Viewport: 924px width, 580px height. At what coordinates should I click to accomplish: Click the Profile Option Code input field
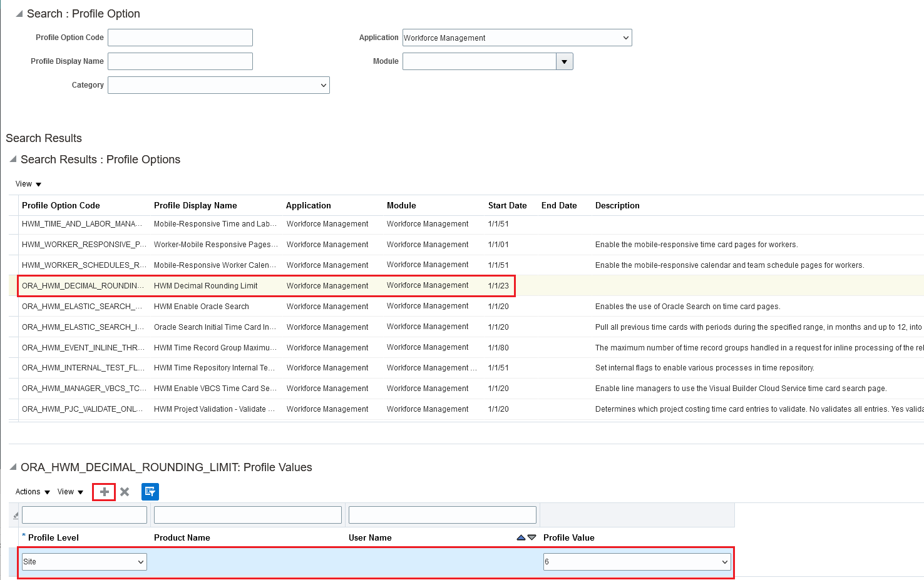(180, 38)
